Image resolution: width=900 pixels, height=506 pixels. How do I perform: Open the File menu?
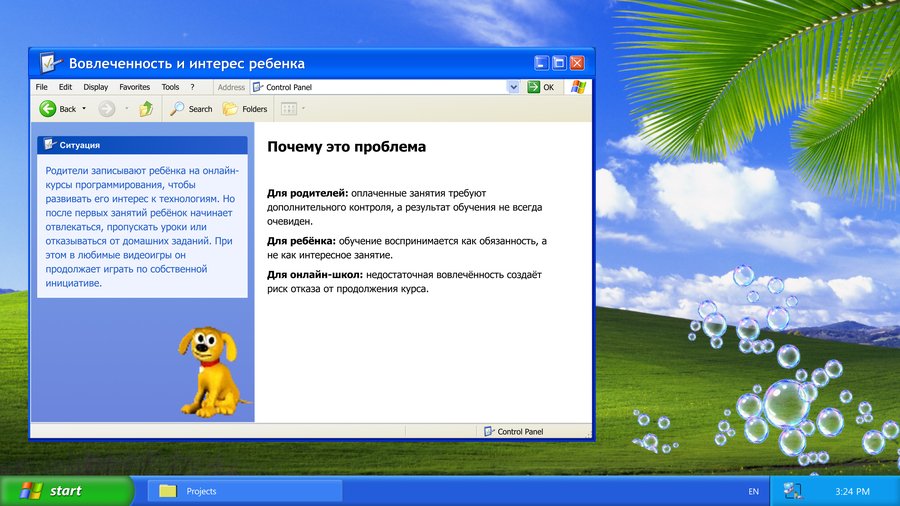pos(42,87)
